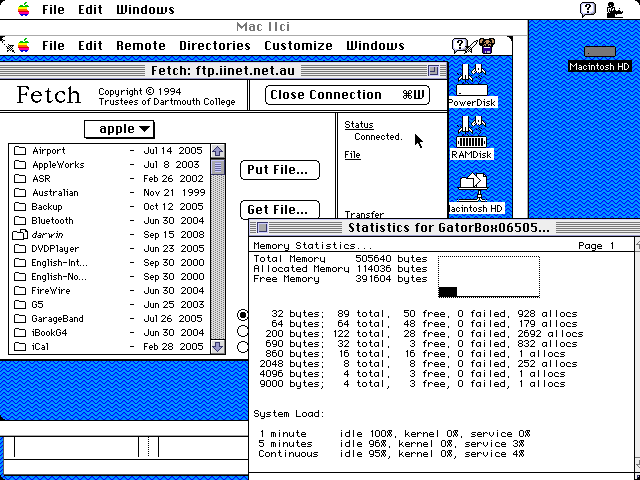Select the iBookG4 folder
The width and height of the screenshot is (640, 480).
point(109,333)
